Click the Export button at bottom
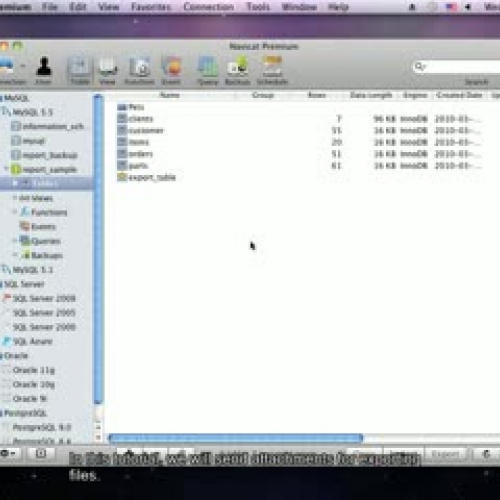This screenshot has width=500, height=500. (445, 454)
